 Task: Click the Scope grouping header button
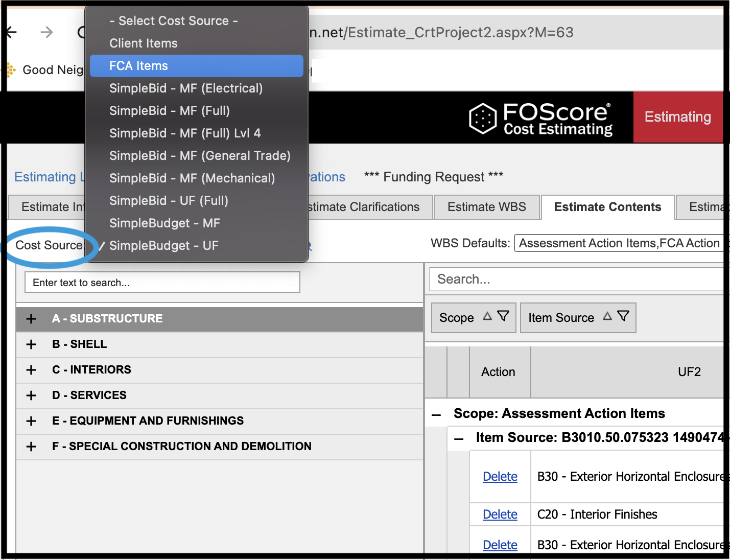click(474, 318)
